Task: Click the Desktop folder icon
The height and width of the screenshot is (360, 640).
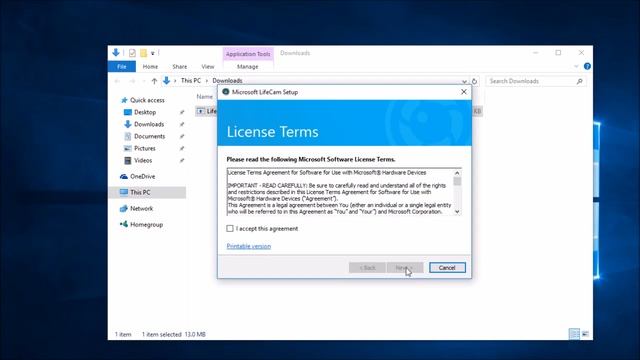Action: pyautogui.click(x=128, y=112)
